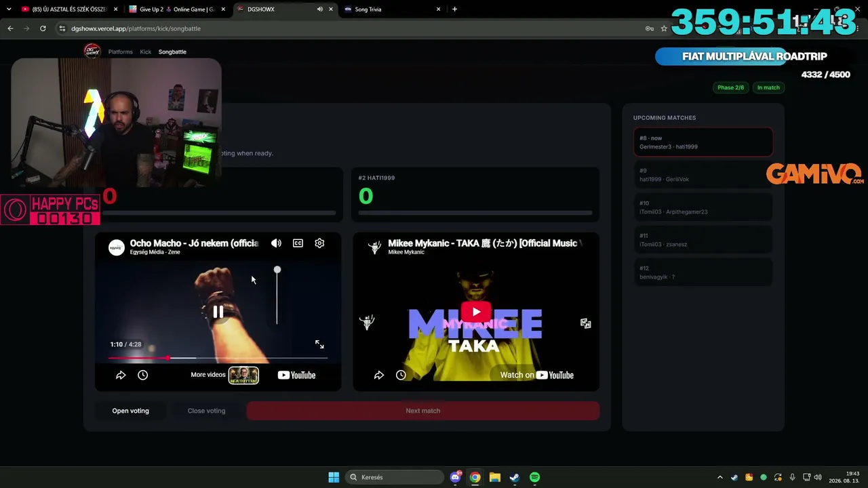Open Songbattle in the site navigation
Viewport: 868px width, 488px height.
tap(172, 52)
